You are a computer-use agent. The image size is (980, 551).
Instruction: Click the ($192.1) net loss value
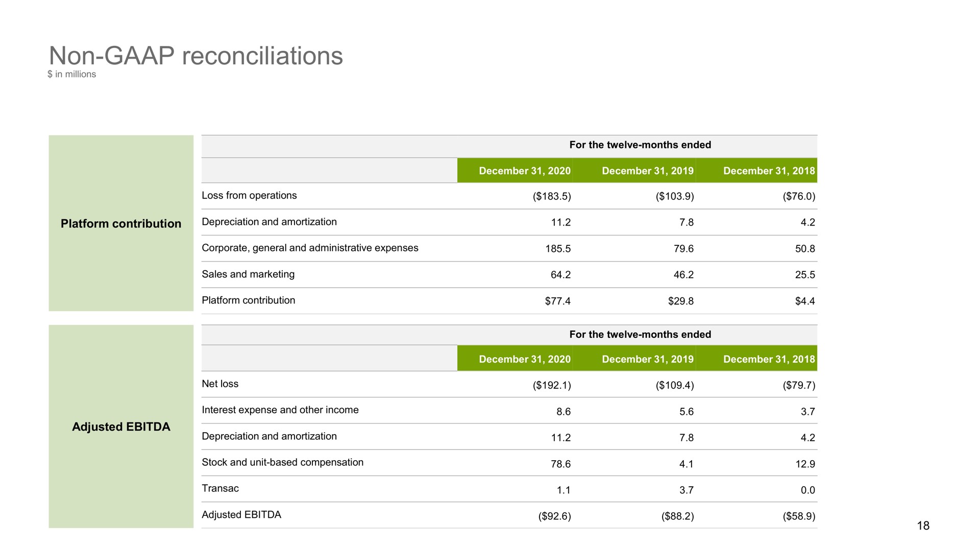pyautogui.click(x=552, y=385)
